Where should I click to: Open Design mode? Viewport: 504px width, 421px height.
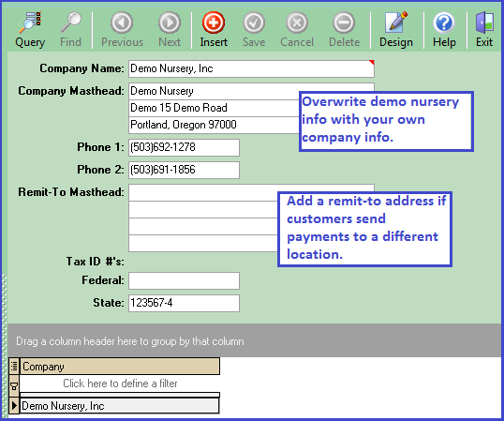click(x=396, y=30)
